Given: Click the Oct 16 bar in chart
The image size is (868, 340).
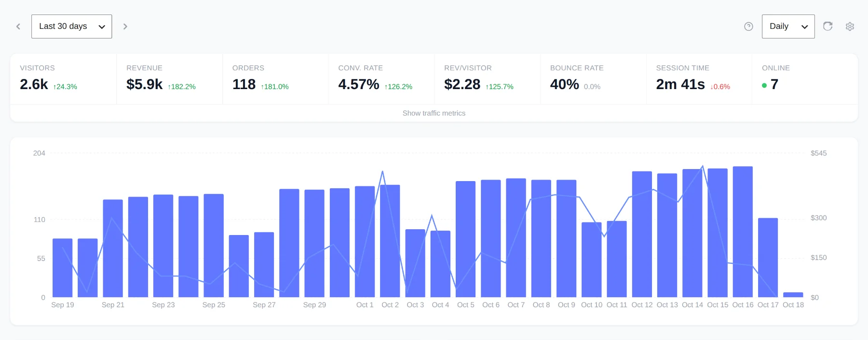Looking at the screenshot, I should 743,232.
